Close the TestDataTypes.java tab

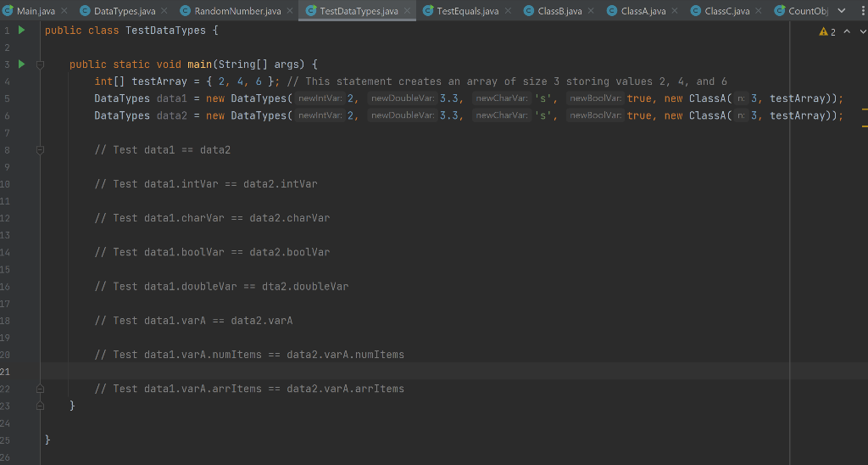407,10
